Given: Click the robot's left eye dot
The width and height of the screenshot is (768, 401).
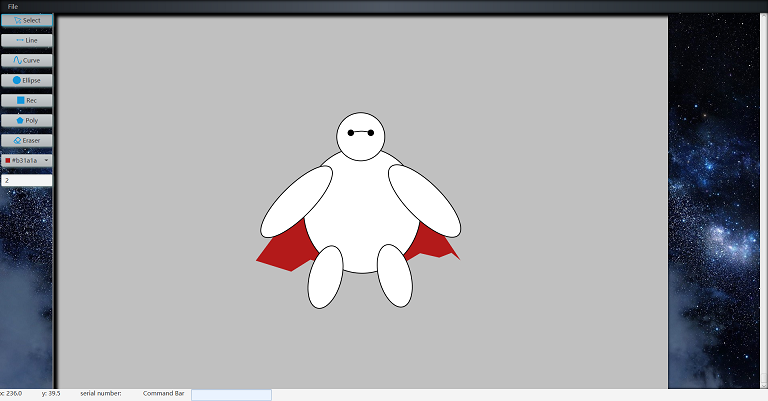Looking at the screenshot, I should [x=351, y=133].
